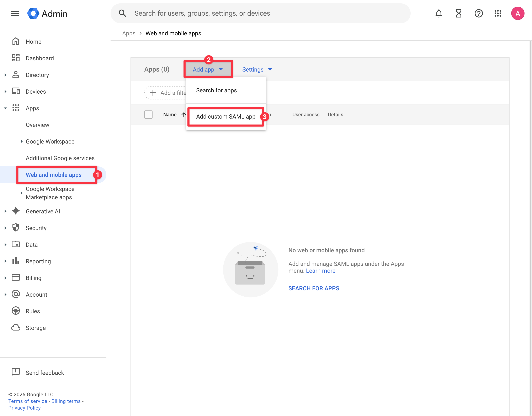Open the Add app dropdown
532x416 pixels.
208,69
